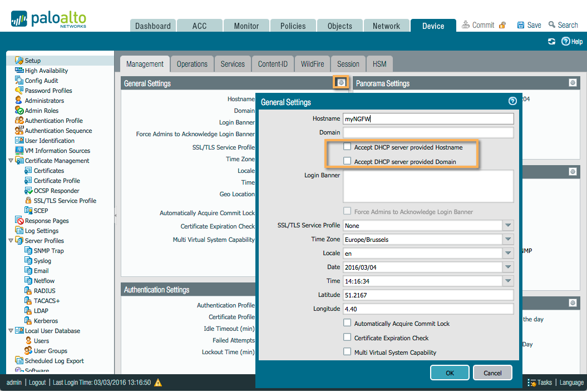Select Scheduled Log Export in sidebar

[x=55, y=360]
